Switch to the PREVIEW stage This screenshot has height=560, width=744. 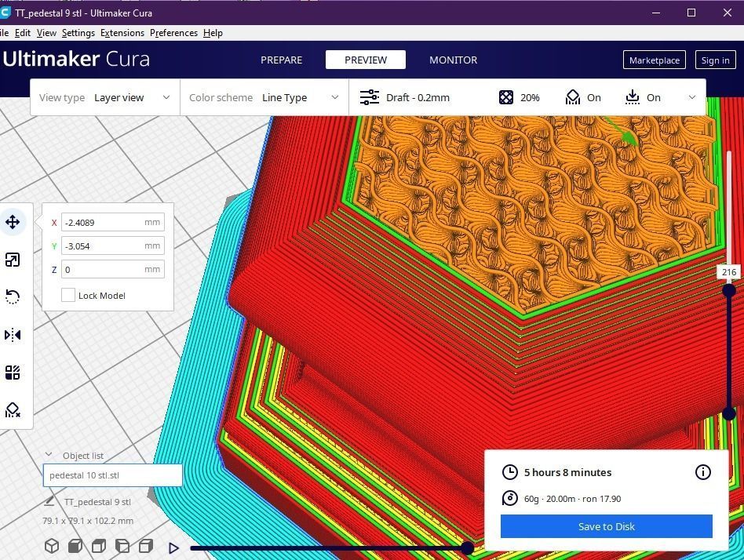click(x=366, y=60)
